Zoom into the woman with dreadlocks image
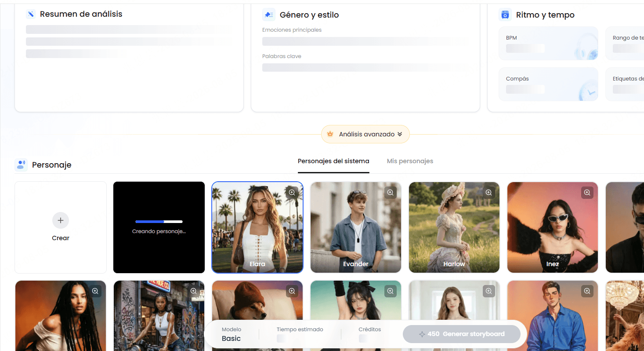Image resolution: width=644 pixels, height=351 pixels. (x=95, y=291)
